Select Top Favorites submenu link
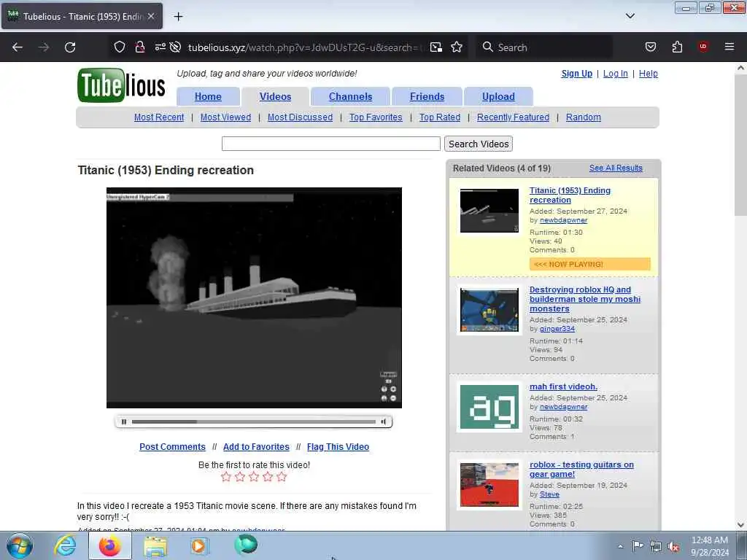This screenshot has height=560, width=747. [x=376, y=117]
